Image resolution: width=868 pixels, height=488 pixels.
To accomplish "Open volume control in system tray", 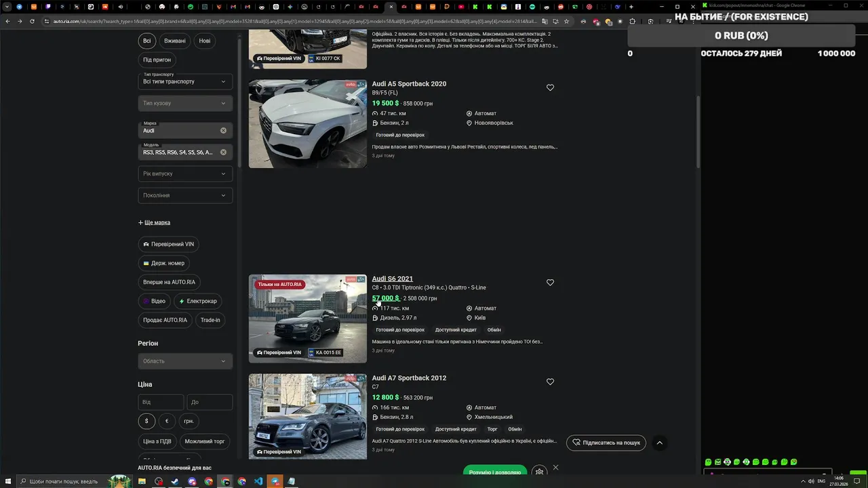I will coord(811,481).
